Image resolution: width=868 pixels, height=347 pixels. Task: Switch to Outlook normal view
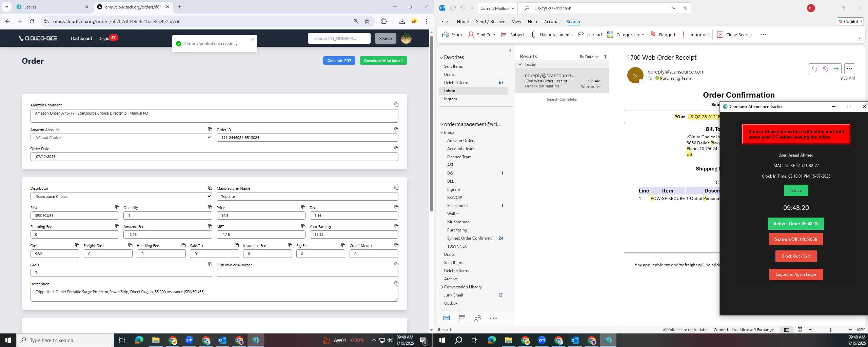(787, 330)
